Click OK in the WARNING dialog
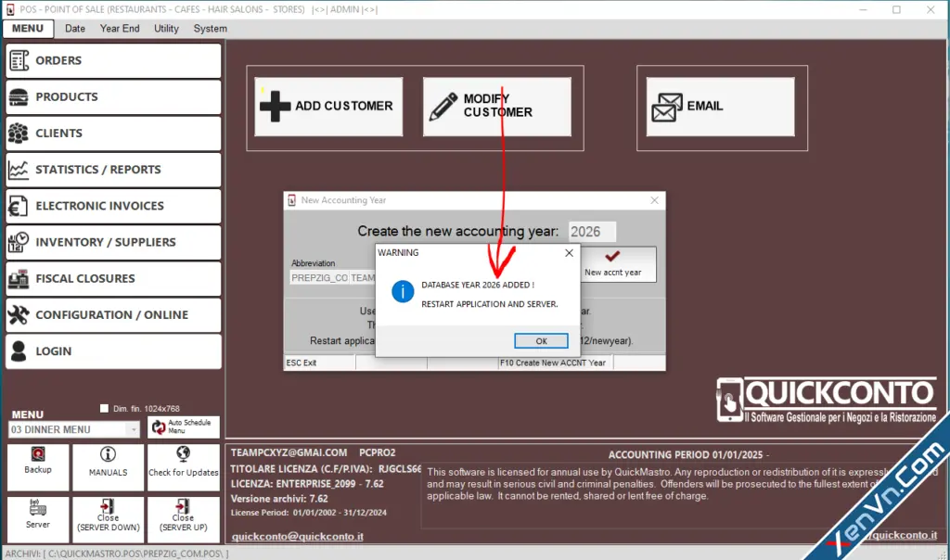Screen dimensions: 950x560 (x=541, y=341)
